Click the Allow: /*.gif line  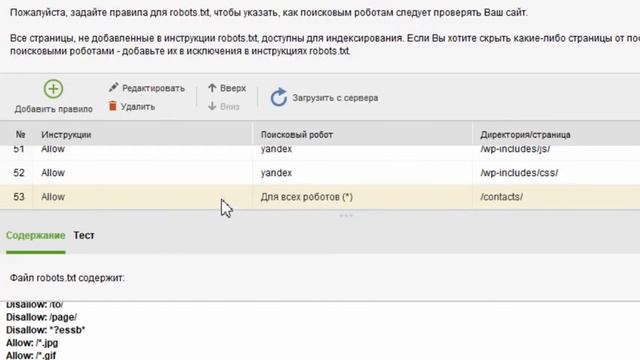tap(31, 355)
